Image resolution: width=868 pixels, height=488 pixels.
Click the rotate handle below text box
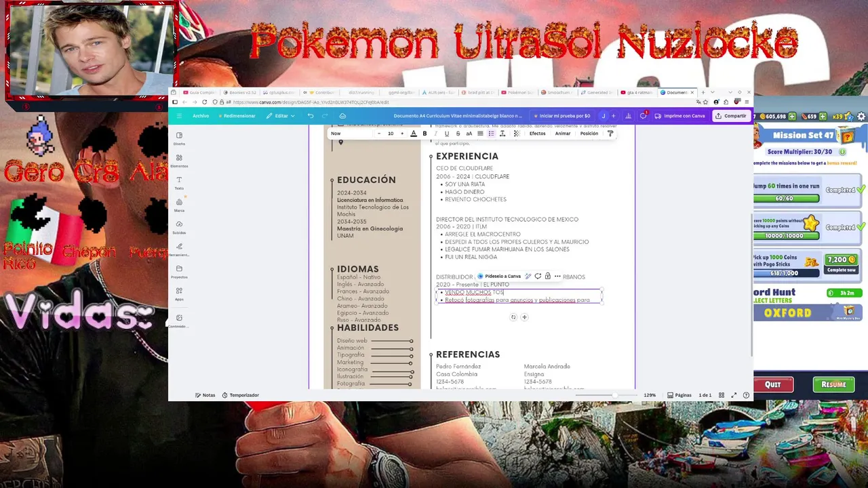click(513, 317)
